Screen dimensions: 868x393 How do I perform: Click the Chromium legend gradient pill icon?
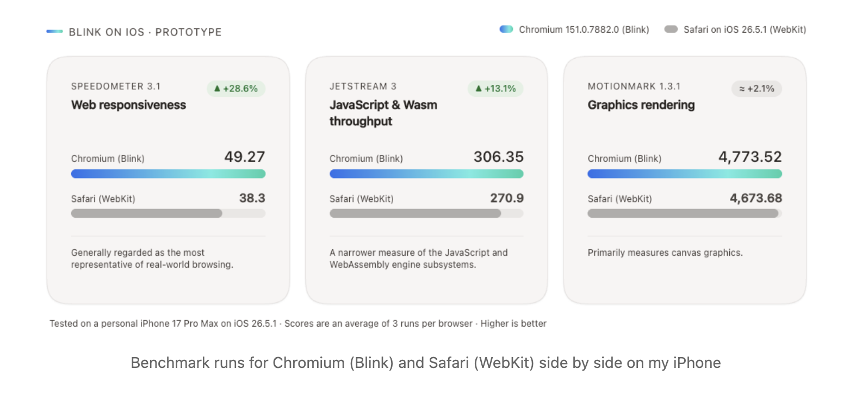pyautogui.click(x=506, y=29)
